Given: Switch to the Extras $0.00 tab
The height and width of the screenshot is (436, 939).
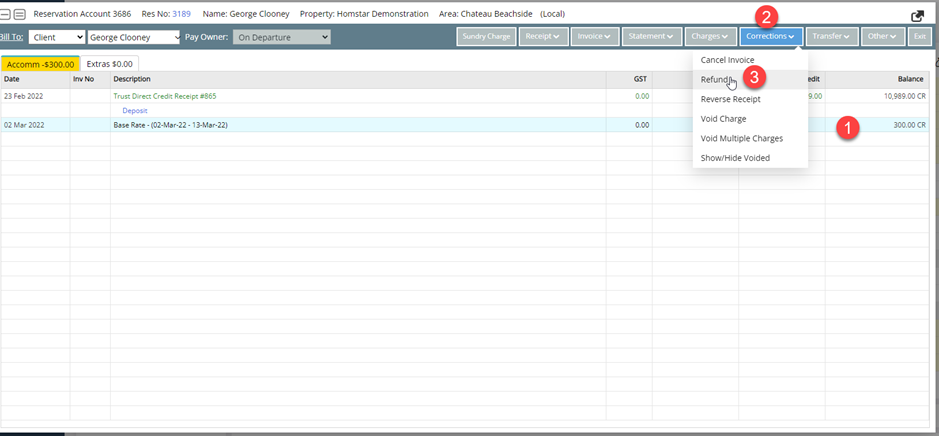Looking at the screenshot, I should point(109,63).
